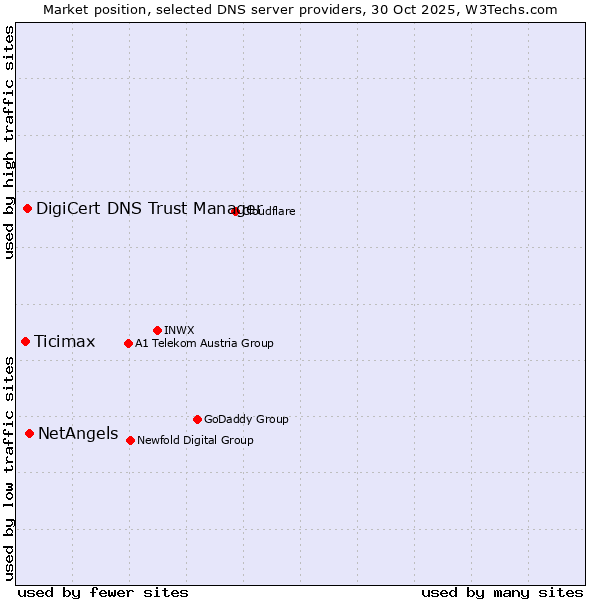Image resolution: width=600 pixels, height=600 pixels.
Task: Select the Ticimax red diamond marker
Action: (x=25, y=342)
